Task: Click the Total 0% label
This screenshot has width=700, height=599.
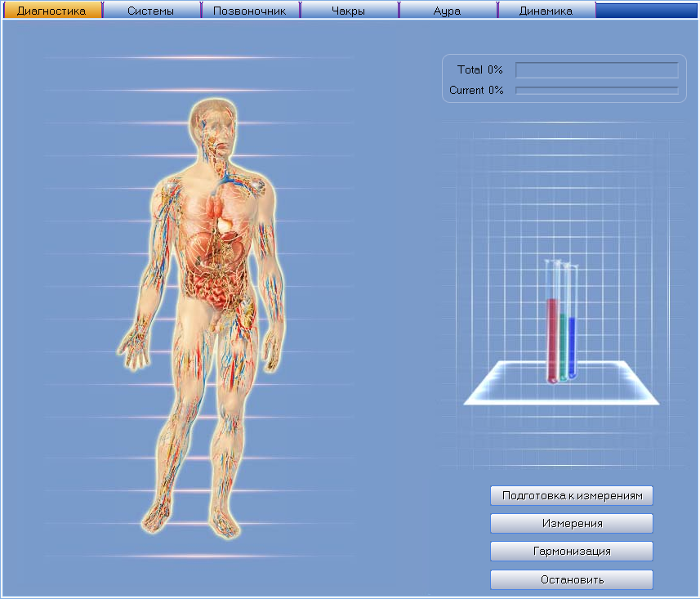Action: tap(480, 69)
